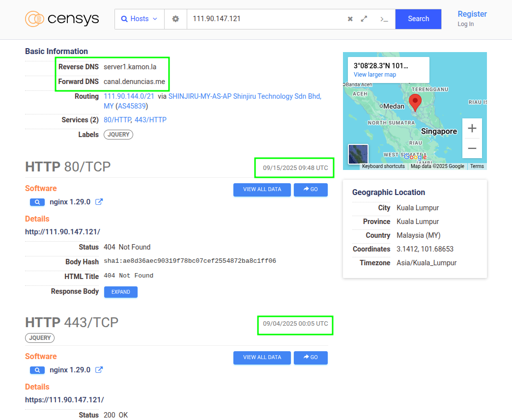Expand search box with arrows icon
Image resolution: width=512 pixels, height=420 pixels.
(x=364, y=19)
